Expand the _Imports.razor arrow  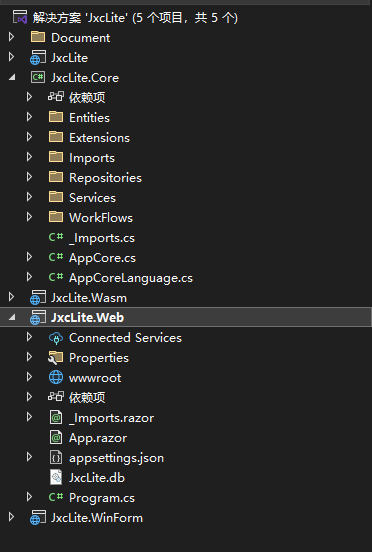30,418
